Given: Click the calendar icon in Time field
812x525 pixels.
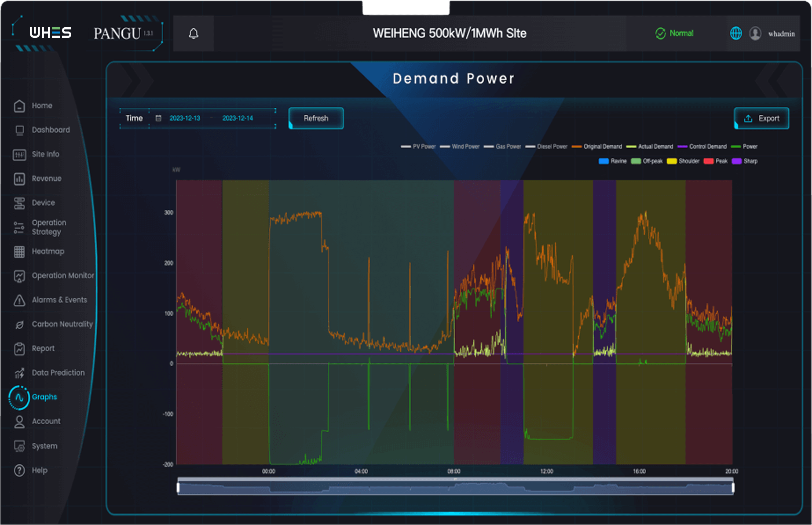Looking at the screenshot, I should click(159, 118).
